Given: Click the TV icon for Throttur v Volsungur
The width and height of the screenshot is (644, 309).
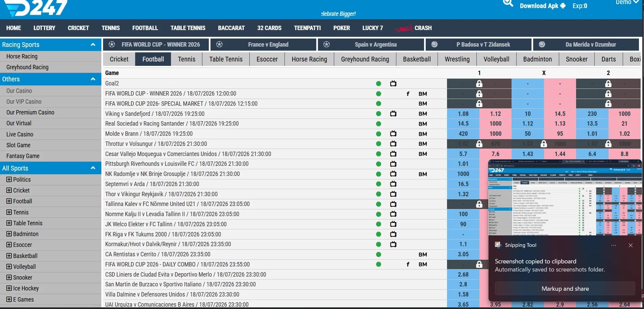Looking at the screenshot, I should point(393,144).
